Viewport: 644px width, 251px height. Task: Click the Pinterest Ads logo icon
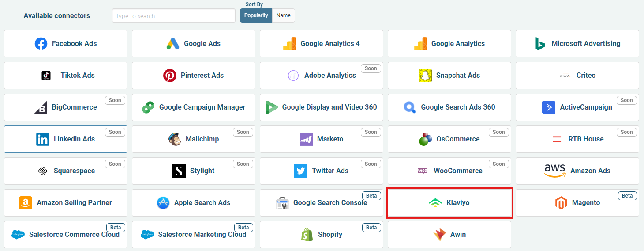tap(170, 76)
